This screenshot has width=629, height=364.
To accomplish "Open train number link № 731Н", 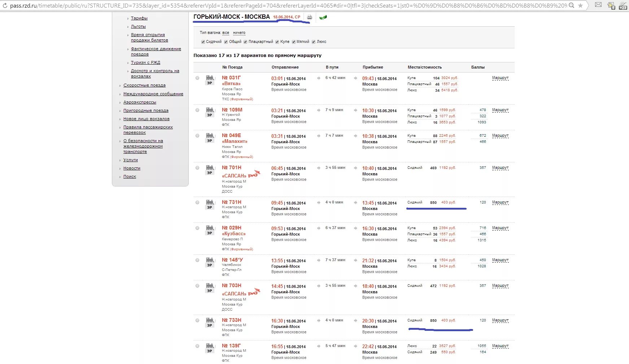I will click(231, 202).
